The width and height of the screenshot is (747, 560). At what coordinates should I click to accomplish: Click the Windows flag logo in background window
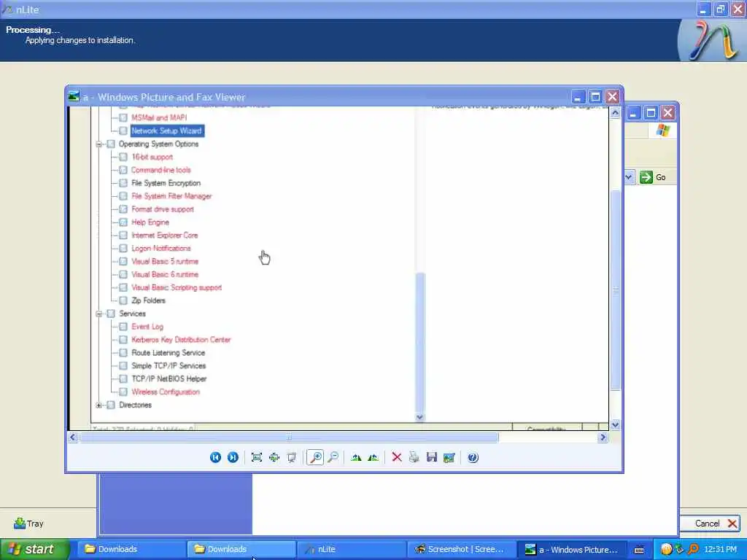(662, 130)
